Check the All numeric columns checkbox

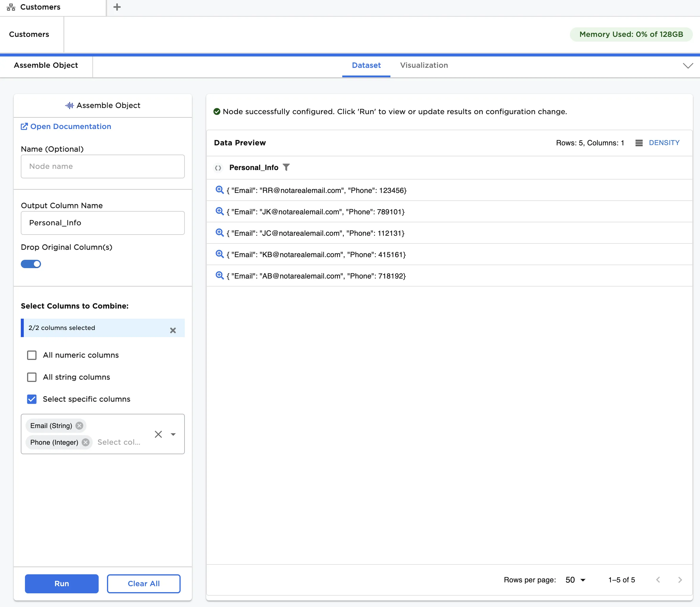(x=31, y=355)
